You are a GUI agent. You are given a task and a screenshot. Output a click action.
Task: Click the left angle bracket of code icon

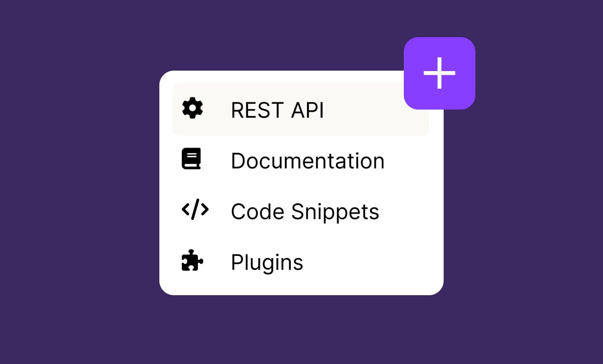pyautogui.click(x=186, y=209)
